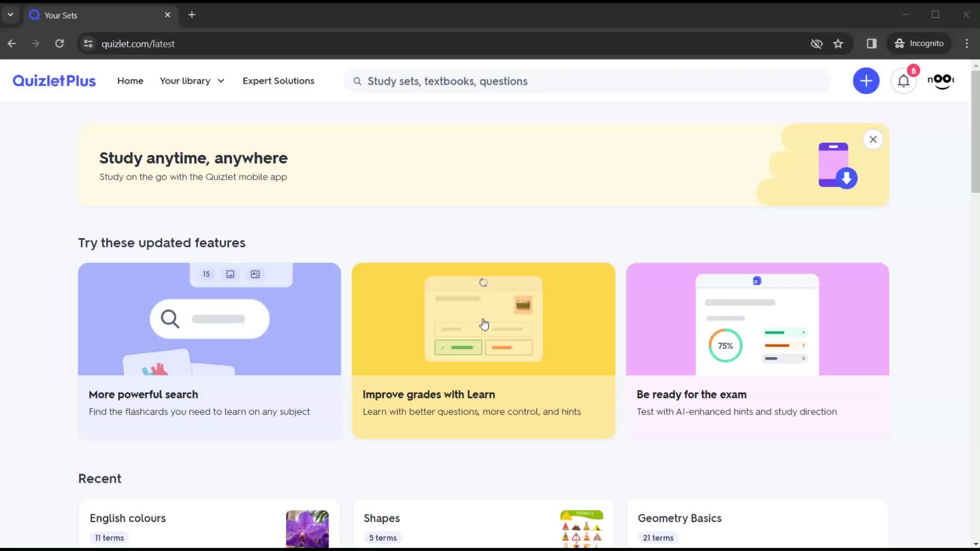Click the create new set plus icon
The width and height of the screenshot is (980, 551).
pos(866,81)
